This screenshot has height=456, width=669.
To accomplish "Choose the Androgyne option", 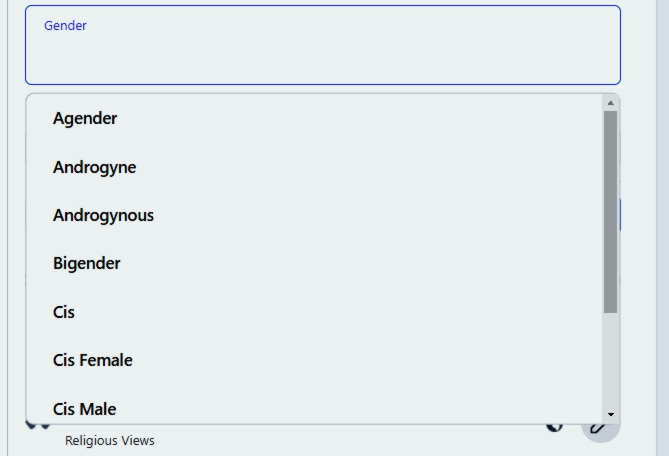I will [94, 167].
